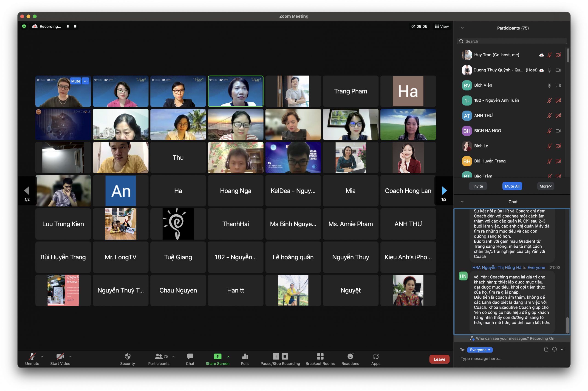
Task: Click the Invite button
Action: (x=478, y=186)
